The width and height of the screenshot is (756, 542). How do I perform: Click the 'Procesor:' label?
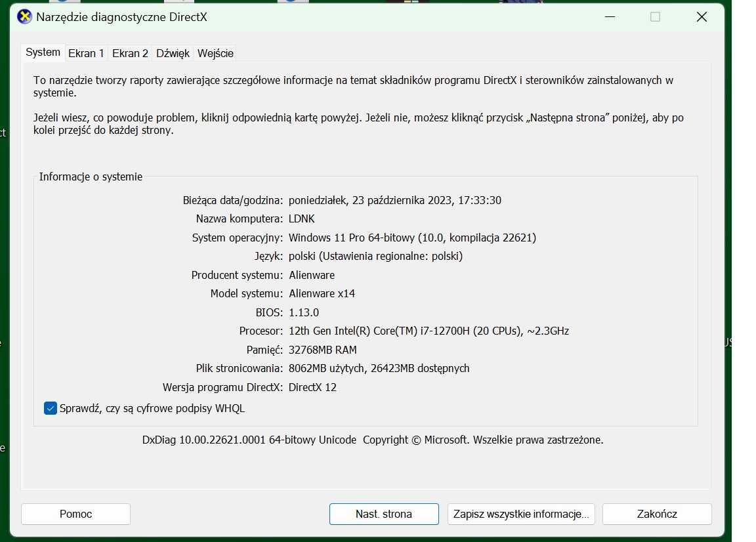(x=261, y=331)
